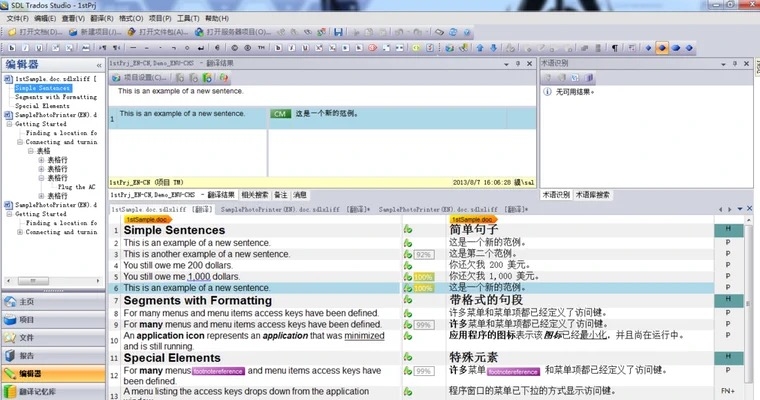Collapse the 编辑器 navigation pane chevron
The height and width of the screenshot is (400, 760).
[x=99, y=65]
